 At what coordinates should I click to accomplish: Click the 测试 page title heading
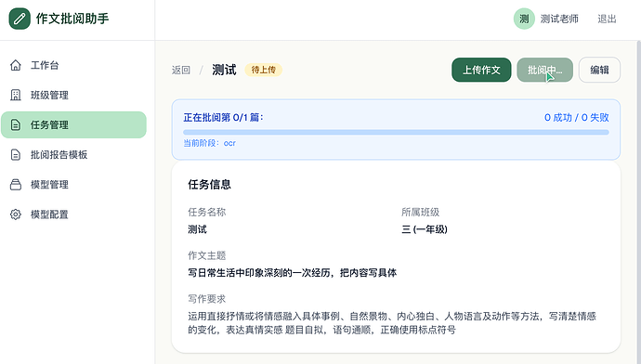224,70
